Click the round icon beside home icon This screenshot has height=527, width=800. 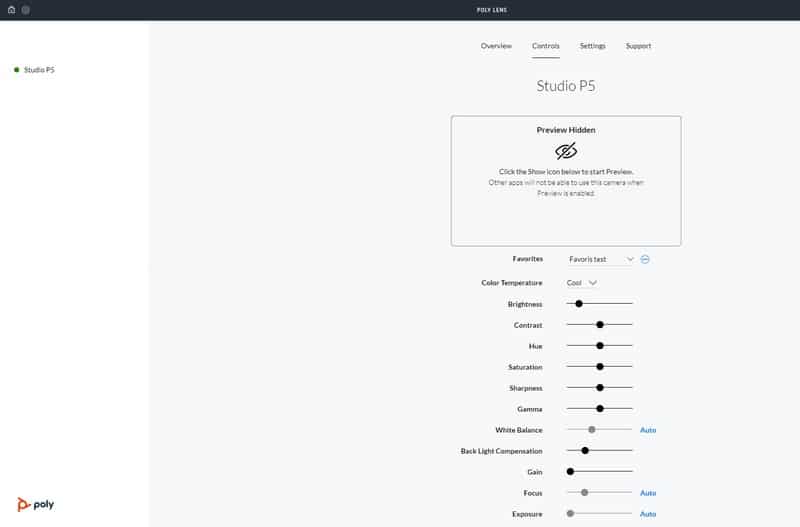(x=26, y=10)
